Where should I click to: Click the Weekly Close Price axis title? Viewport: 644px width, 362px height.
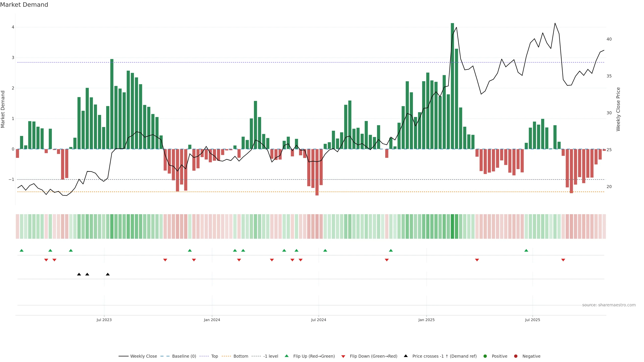(x=618, y=109)
